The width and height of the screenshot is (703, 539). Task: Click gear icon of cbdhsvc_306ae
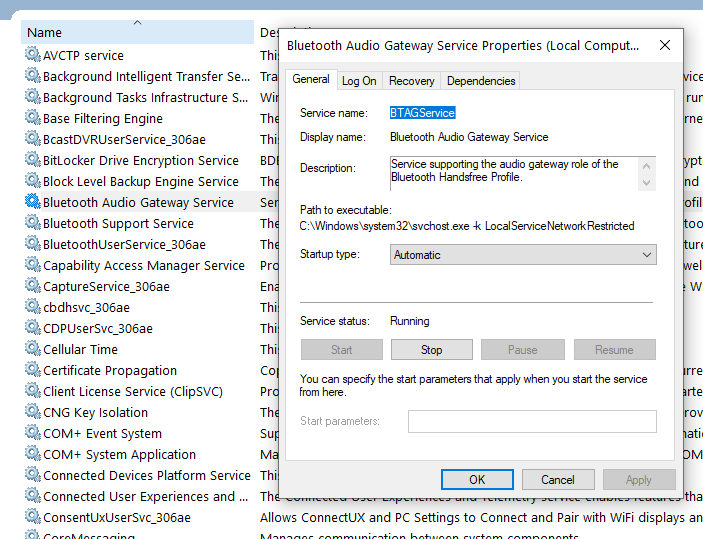click(33, 307)
